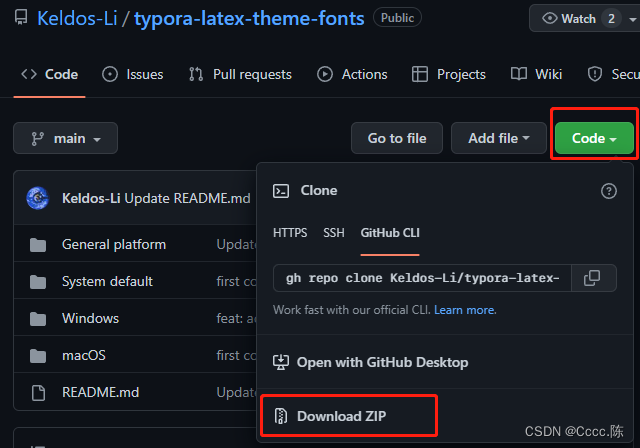Select the SSH clone tab
The height and width of the screenshot is (448, 640).
click(x=333, y=233)
